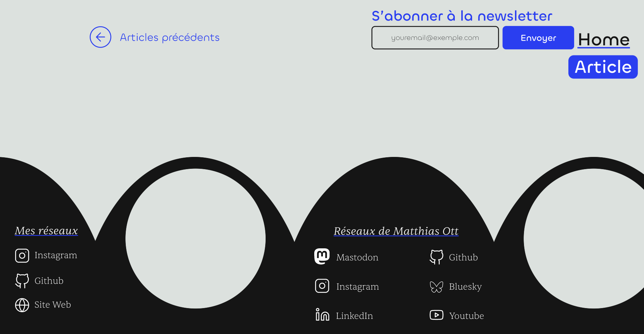
Task: Open Instagram from Mes réseaux
Action: tap(56, 256)
